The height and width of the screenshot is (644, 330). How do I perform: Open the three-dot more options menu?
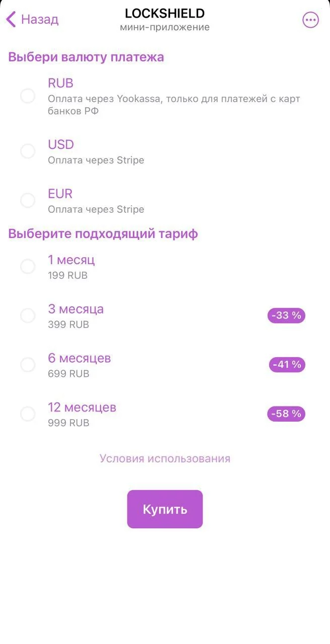[310, 20]
